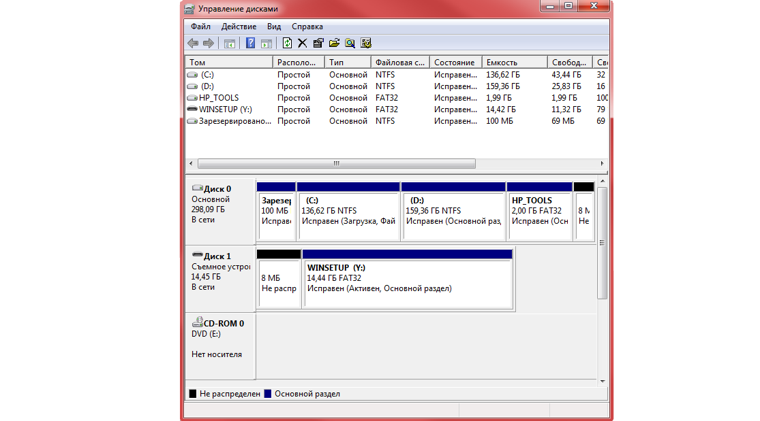Click the Управление дисками title bar icon
Screen dimensions: 760x421
pyautogui.click(x=190, y=9)
